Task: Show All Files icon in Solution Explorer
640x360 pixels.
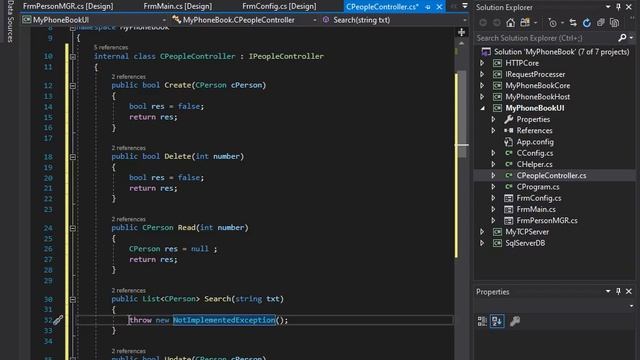Action: [x=614, y=23]
